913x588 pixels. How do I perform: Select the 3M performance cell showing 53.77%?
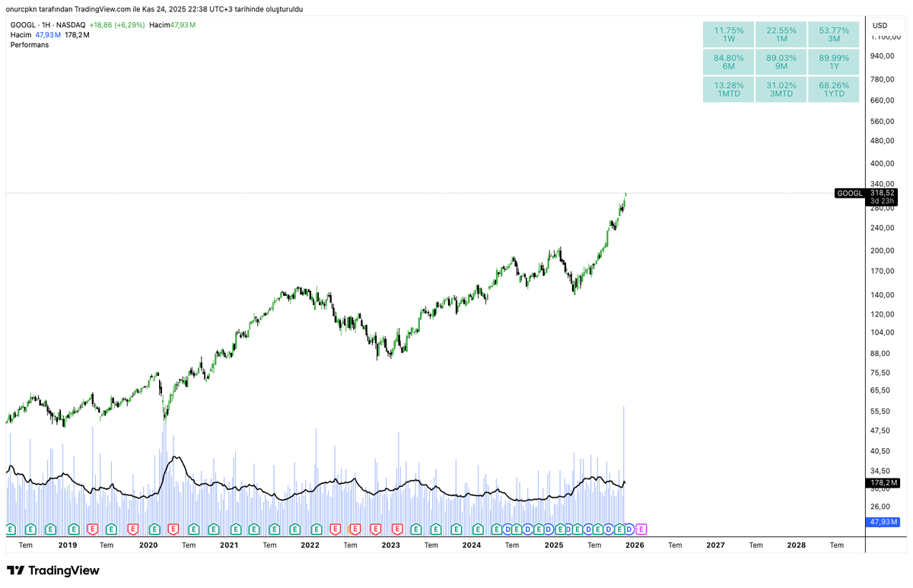click(834, 35)
